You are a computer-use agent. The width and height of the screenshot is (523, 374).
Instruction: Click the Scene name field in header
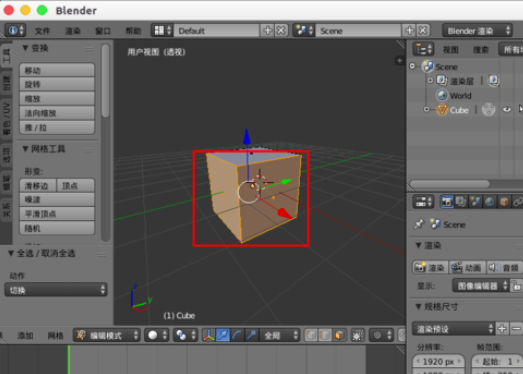(x=359, y=31)
